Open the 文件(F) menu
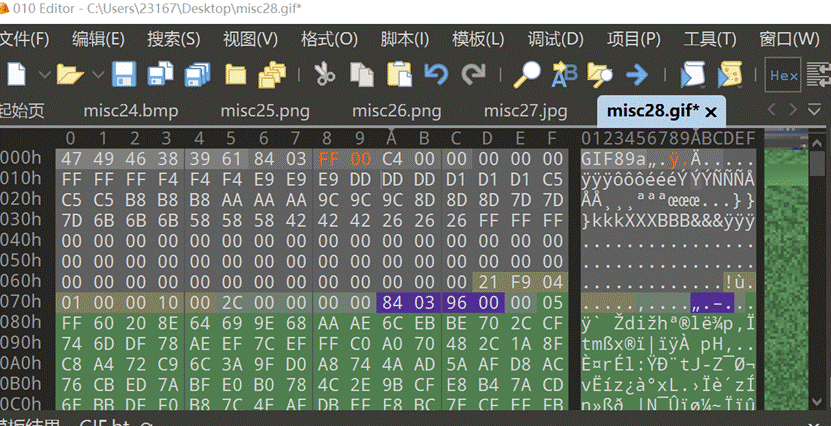 [x=24, y=39]
